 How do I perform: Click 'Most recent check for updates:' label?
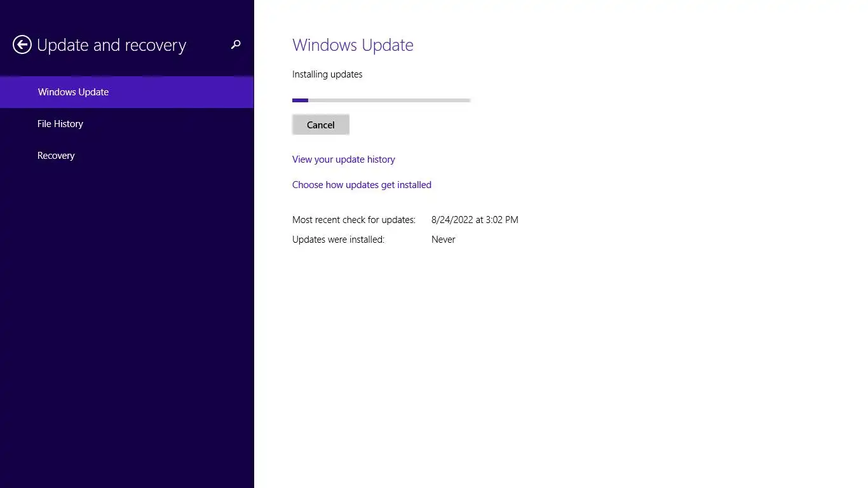click(x=354, y=220)
